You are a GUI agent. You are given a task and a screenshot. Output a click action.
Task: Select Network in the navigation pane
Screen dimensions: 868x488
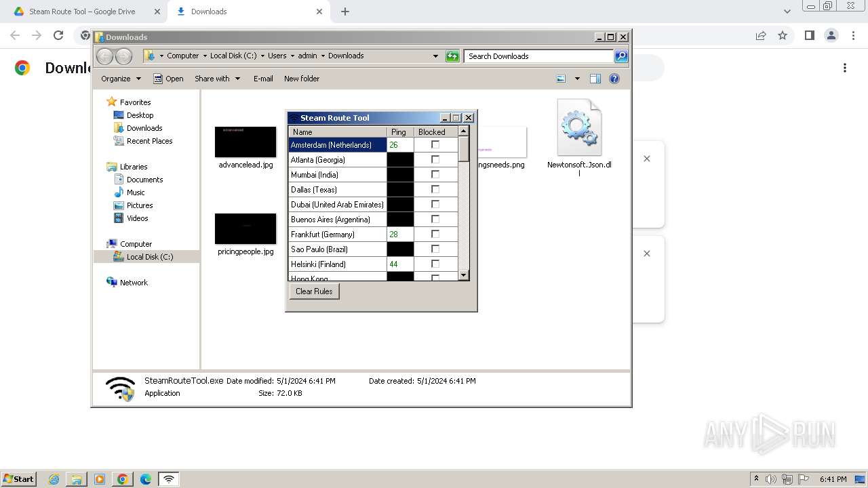[134, 283]
